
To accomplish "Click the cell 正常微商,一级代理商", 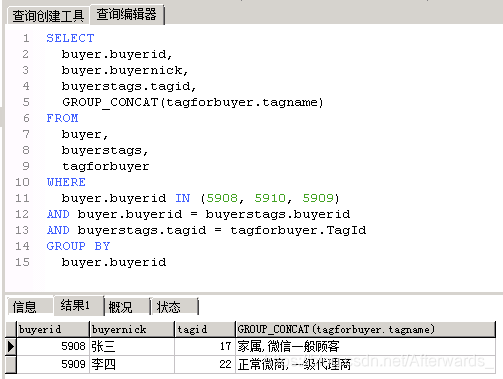I will click(x=365, y=364).
